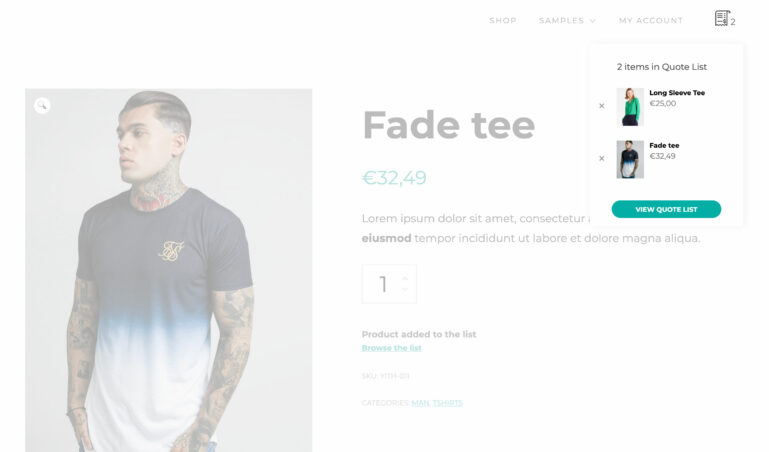Decrease quantity with the down arrow

(x=405, y=289)
